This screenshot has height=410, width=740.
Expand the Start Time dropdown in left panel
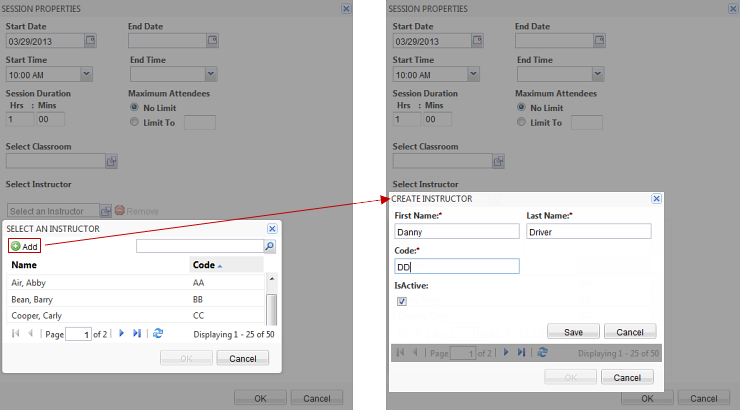[86, 74]
